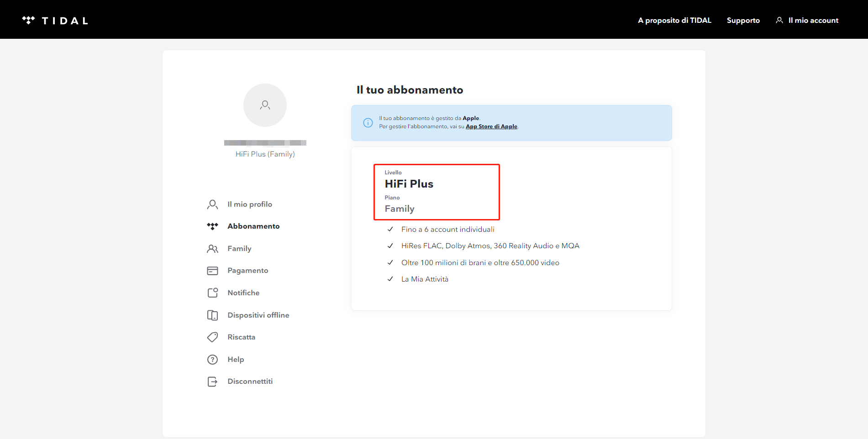Click the Livello label in subscription card
868x439 pixels.
[x=393, y=172]
